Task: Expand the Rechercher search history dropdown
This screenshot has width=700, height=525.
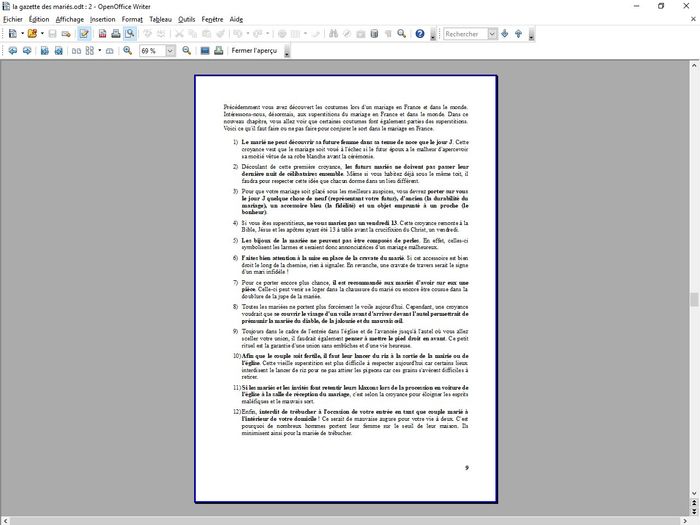Action: (492, 33)
